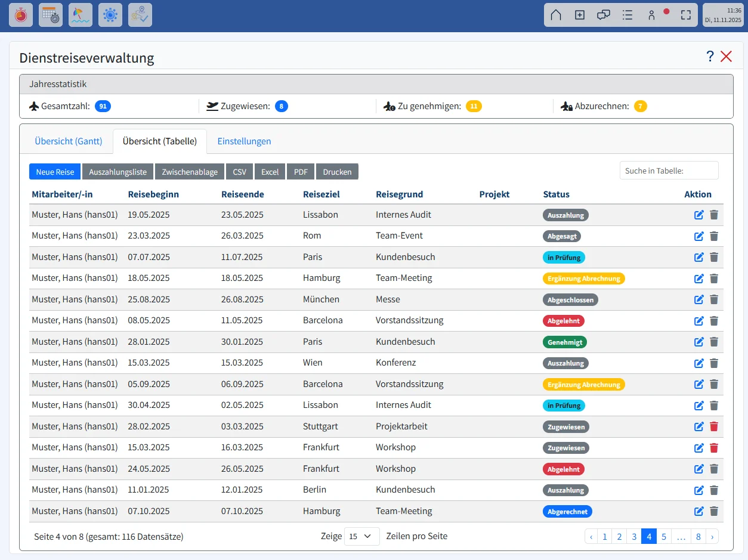
Task: Delete the Stuttgart Projektarbeit trip
Action: [714, 427]
